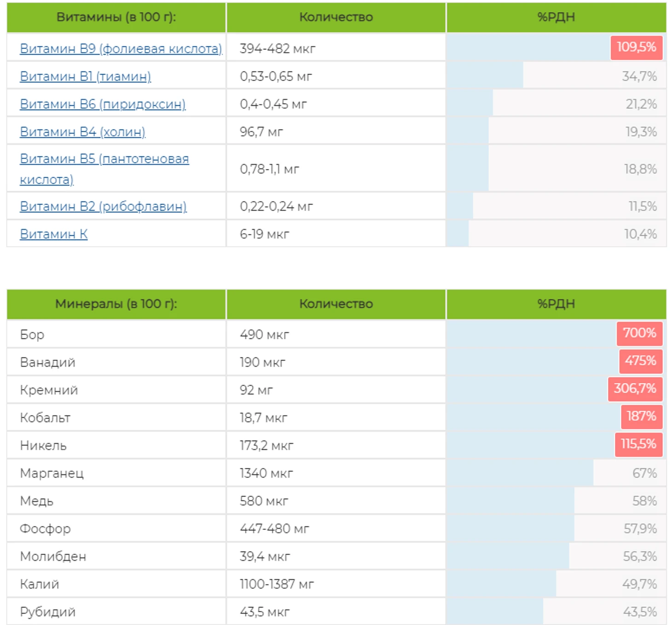Viewport: 672px width, 625px height.
Task: Click the red 109,5% badge
Action: point(637,47)
